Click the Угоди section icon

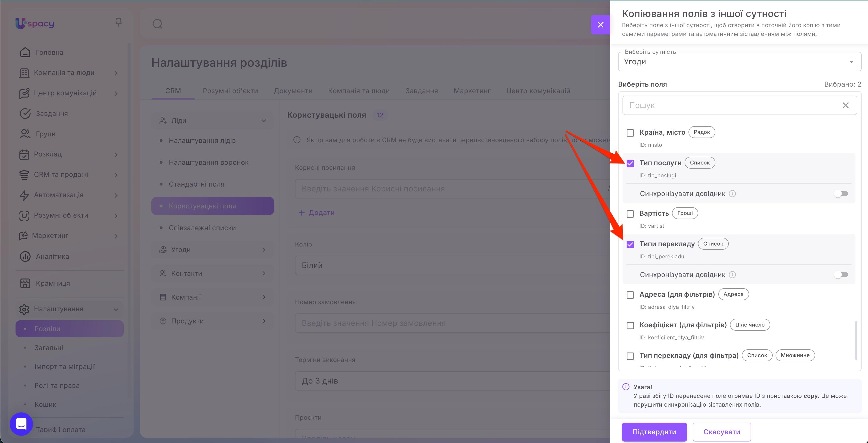pos(163,250)
